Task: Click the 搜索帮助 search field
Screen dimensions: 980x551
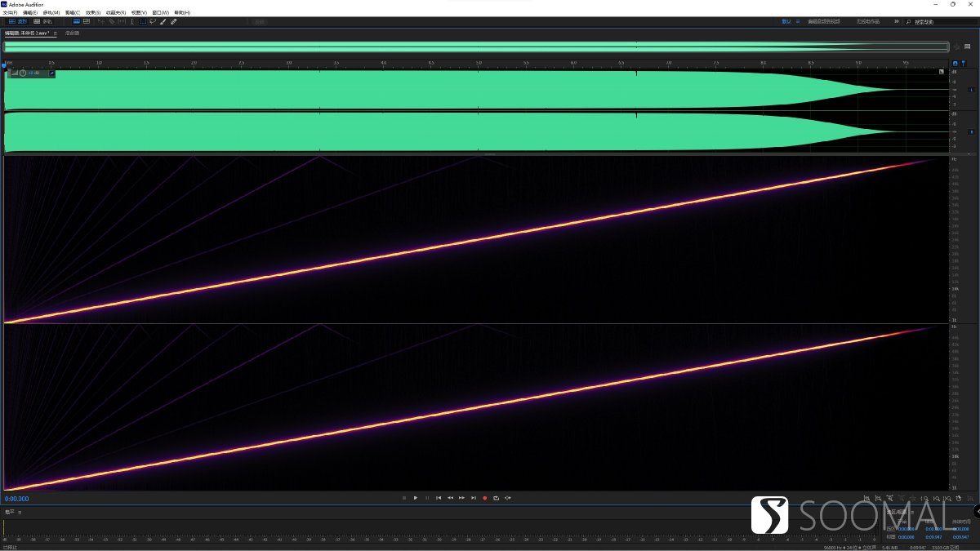Action: click(x=942, y=22)
